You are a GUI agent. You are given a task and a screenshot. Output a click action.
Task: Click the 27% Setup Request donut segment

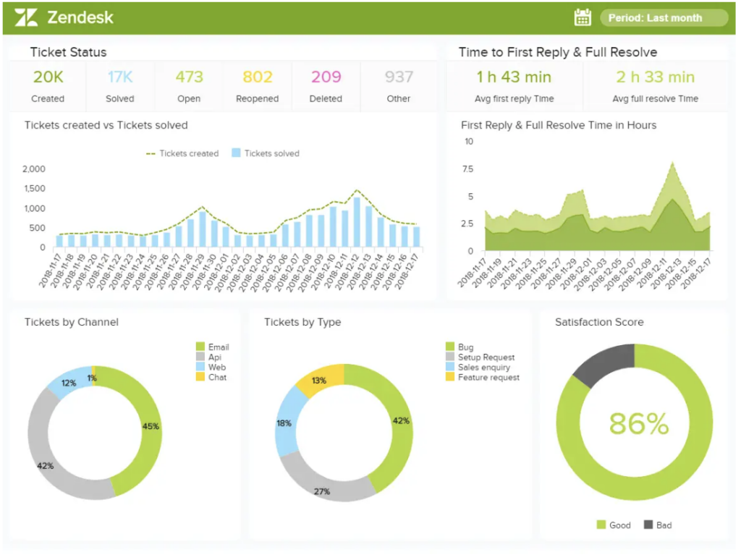pyautogui.click(x=322, y=491)
